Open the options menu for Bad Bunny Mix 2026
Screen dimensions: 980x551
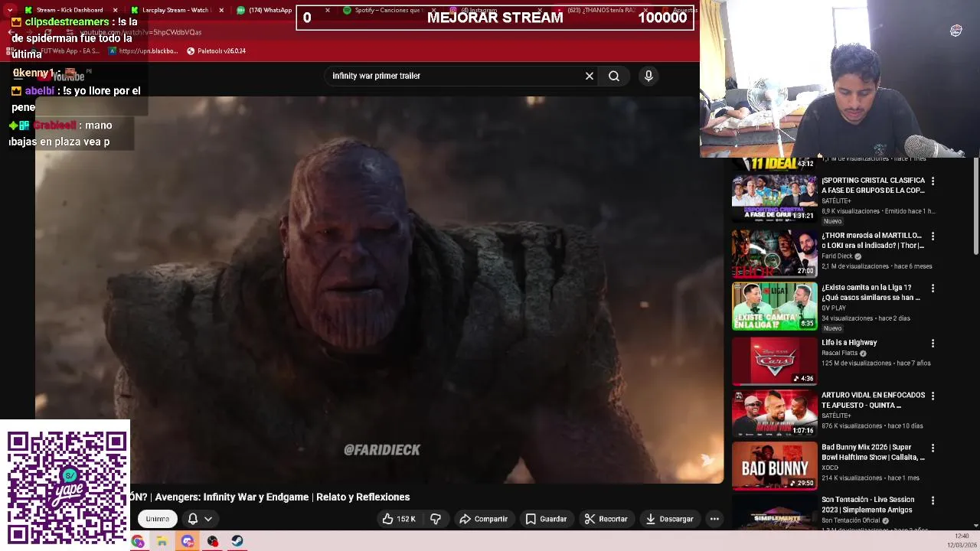pyautogui.click(x=933, y=448)
